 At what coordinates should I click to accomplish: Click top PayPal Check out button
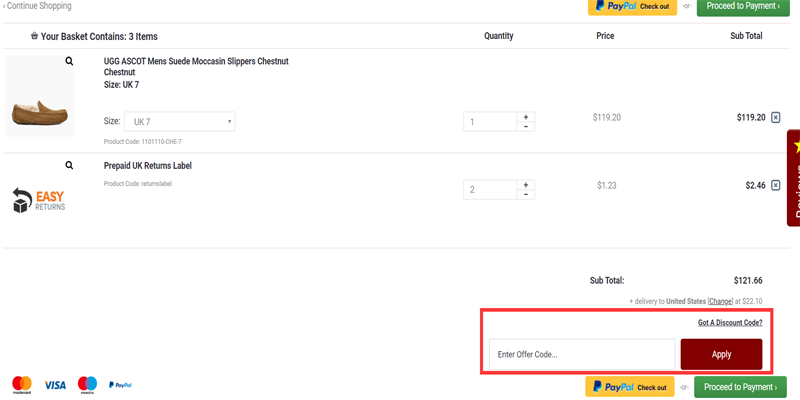[x=630, y=6]
